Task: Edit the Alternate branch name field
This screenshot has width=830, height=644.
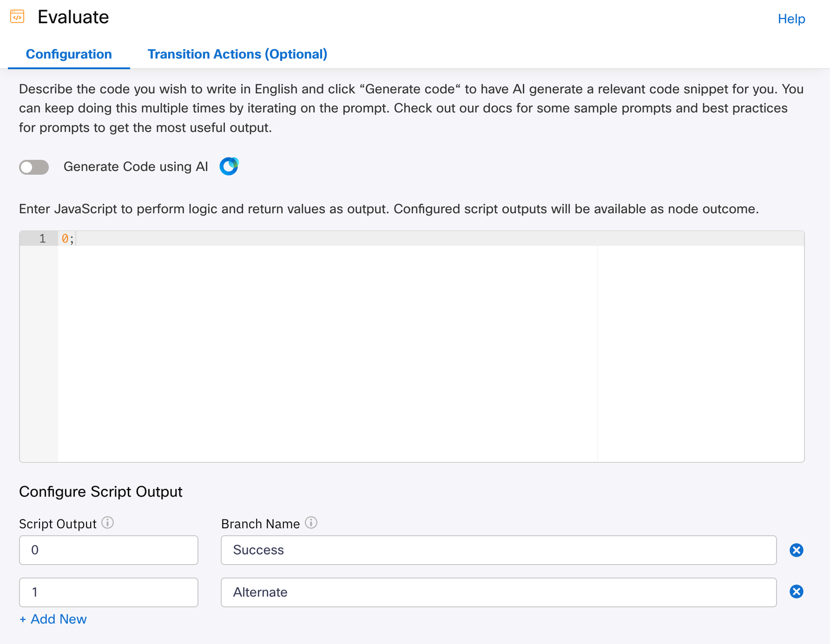Action: [x=498, y=592]
